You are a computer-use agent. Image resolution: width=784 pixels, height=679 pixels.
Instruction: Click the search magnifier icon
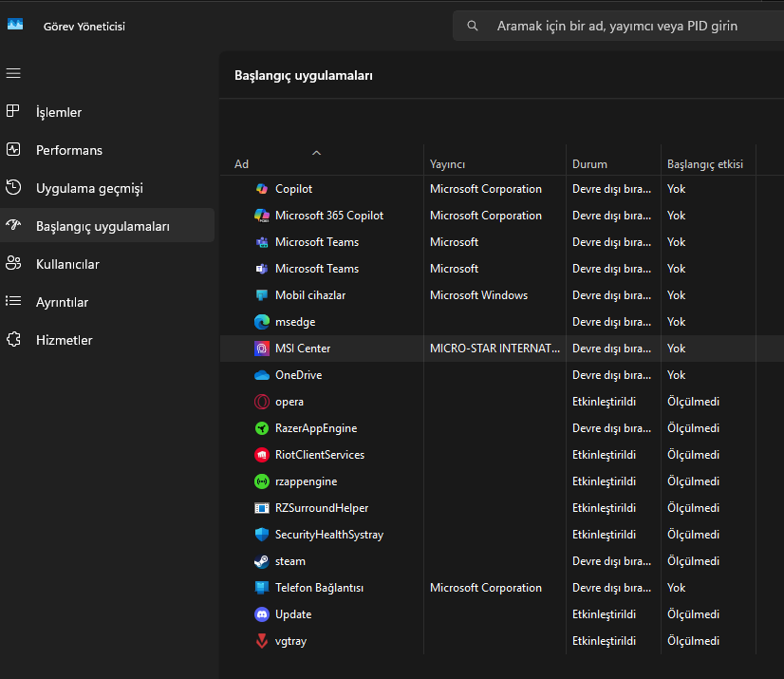click(x=472, y=26)
